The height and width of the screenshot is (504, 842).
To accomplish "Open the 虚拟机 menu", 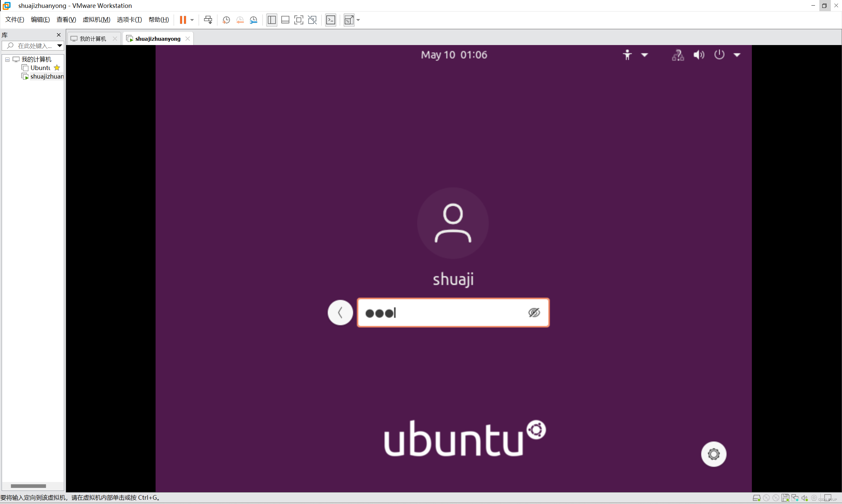I will 96,19.
